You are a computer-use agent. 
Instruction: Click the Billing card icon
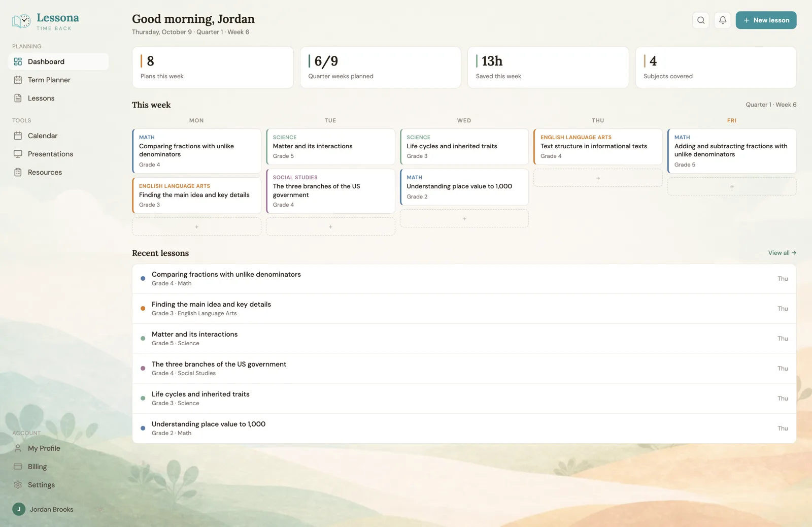pos(18,467)
